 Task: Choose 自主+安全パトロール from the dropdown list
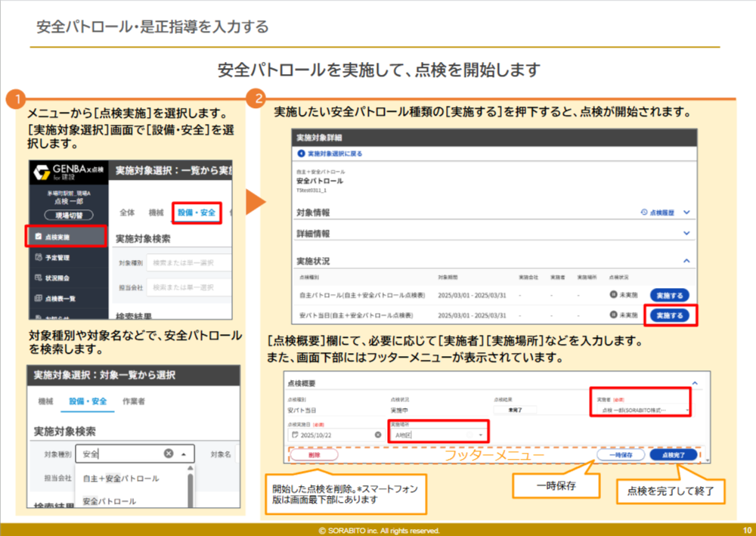point(121,479)
